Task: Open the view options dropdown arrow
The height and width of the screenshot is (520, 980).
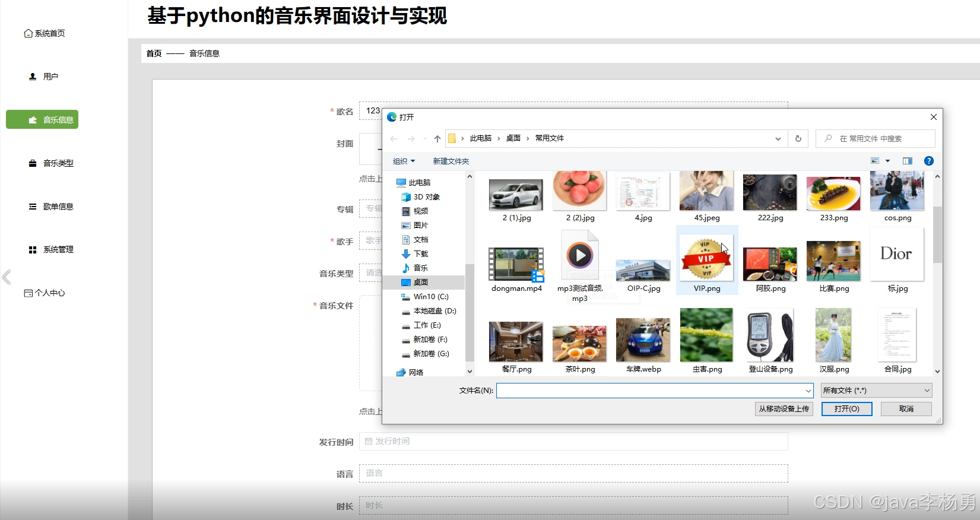Action: (888, 161)
